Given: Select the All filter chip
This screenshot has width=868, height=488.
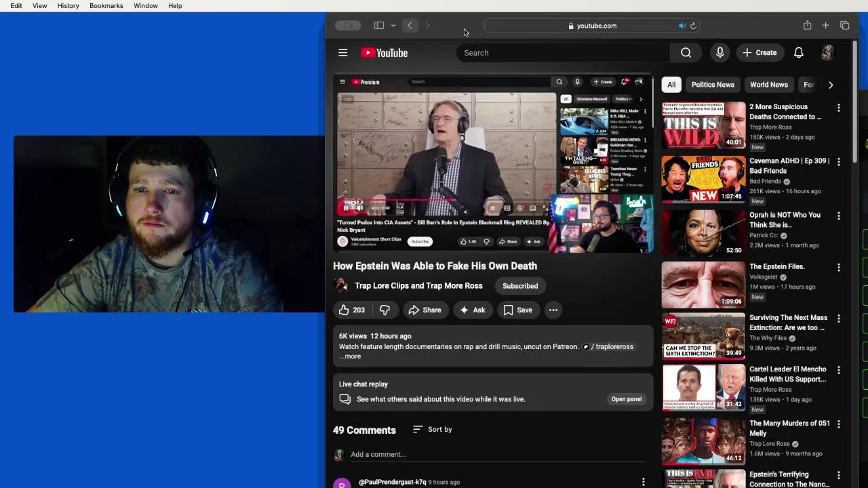Looking at the screenshot, I should 671,85.
